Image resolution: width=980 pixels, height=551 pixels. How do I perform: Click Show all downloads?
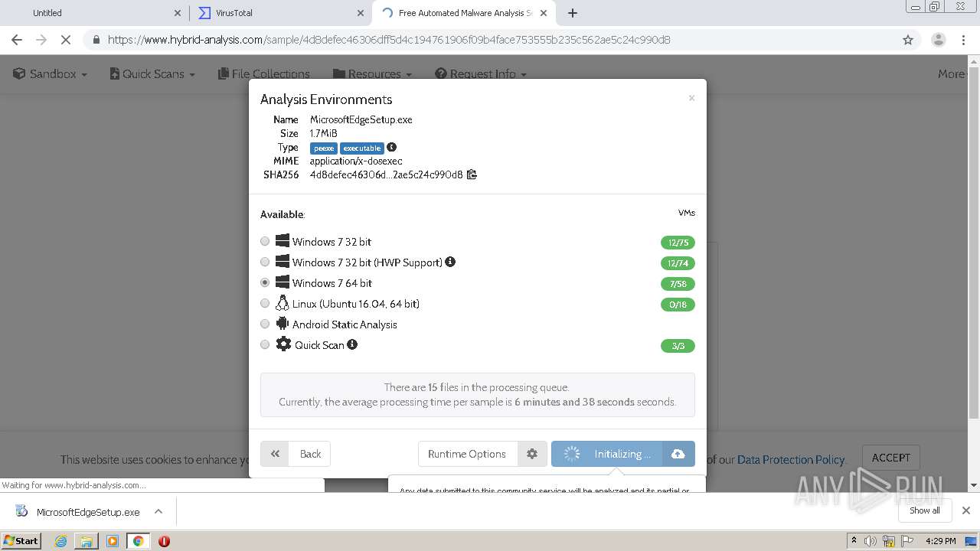[925, 510]
